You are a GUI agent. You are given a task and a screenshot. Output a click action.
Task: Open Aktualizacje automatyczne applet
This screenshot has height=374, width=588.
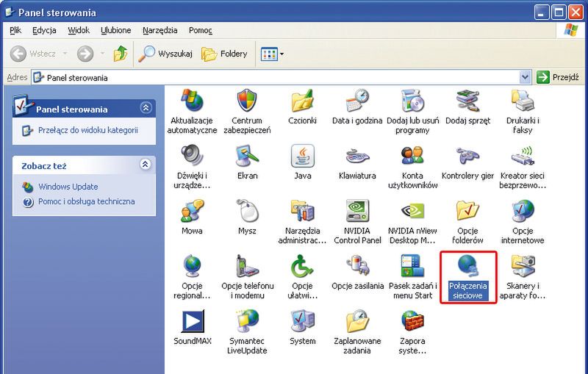tap(192, 112)
